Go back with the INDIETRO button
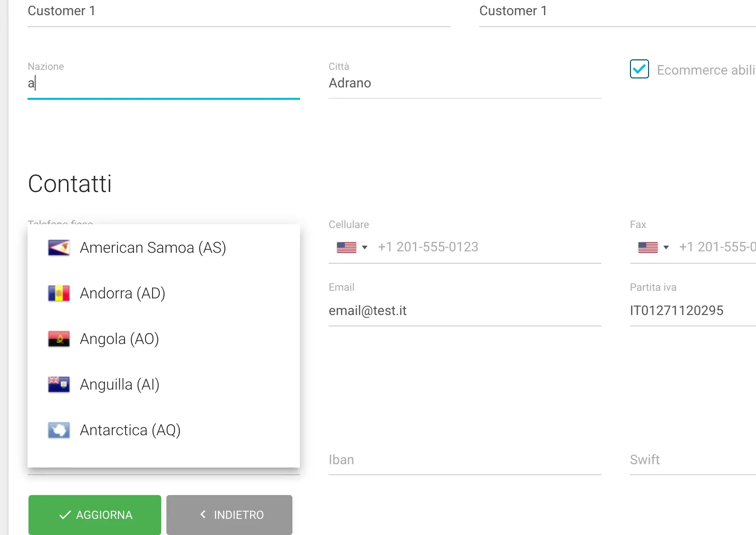This screenshot has width=756, height=535. tap(229, 515)
